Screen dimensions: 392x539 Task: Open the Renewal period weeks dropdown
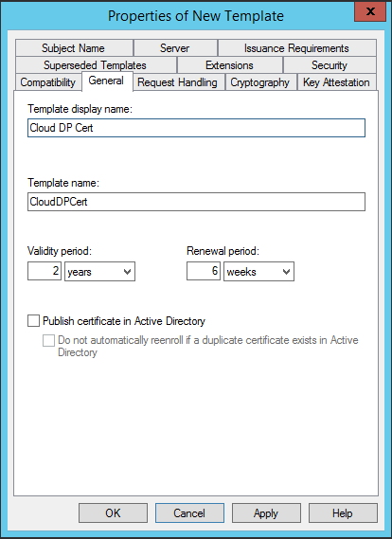click(x=258, y=271)
